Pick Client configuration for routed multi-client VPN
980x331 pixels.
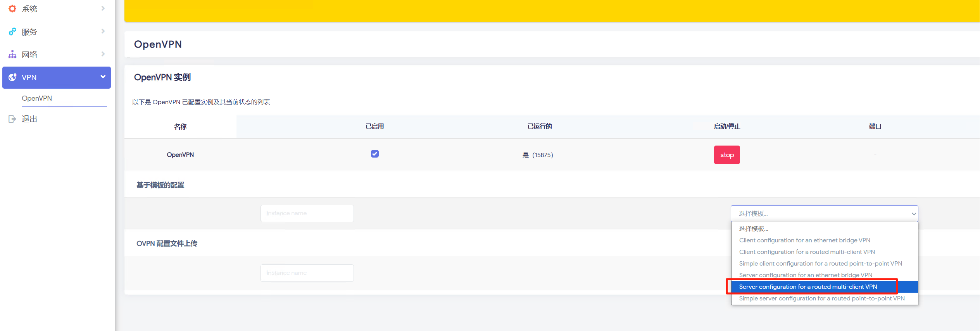(x=807, y=252)
